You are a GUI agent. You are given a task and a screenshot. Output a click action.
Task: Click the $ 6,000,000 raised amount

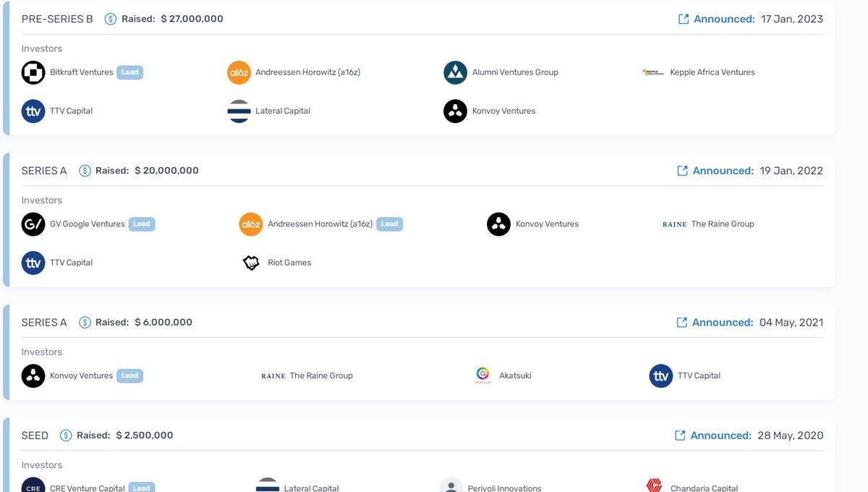click(163, 323)
